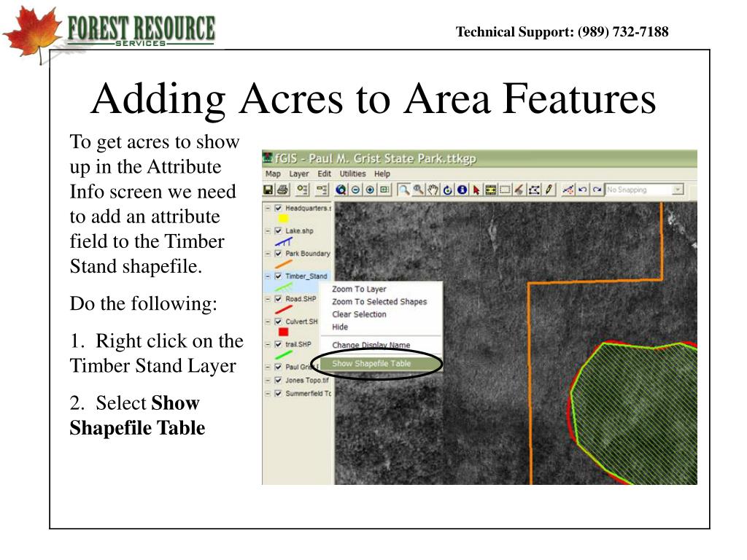Choose Show Shapefile Table from context menu
747x560 pixels.
click(381, 364)
